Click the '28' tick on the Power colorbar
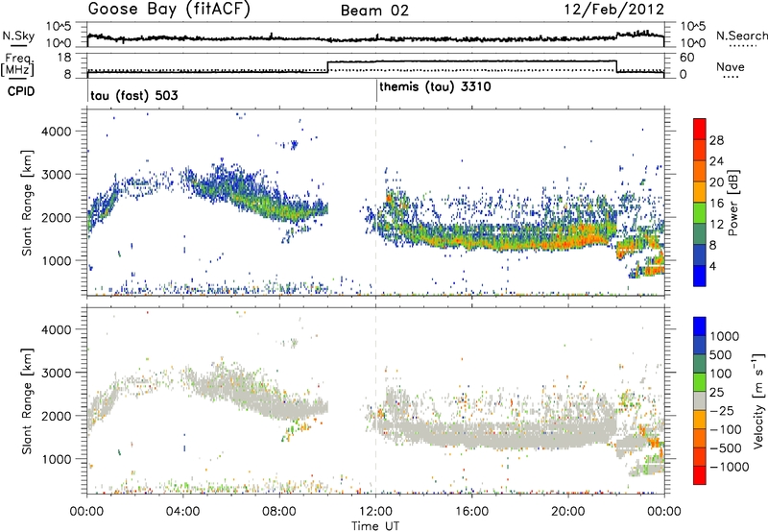The image size is (768, 532). point(716,140)
